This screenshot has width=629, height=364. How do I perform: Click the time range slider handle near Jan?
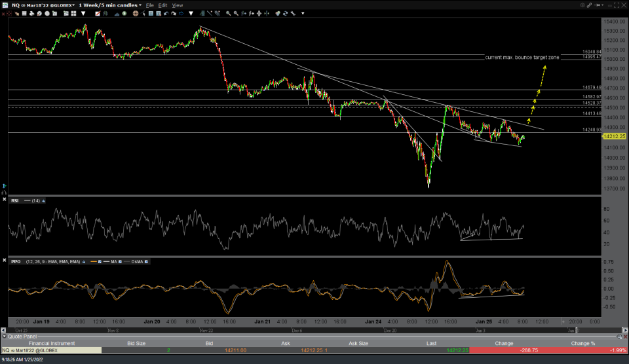coord(577,331)
